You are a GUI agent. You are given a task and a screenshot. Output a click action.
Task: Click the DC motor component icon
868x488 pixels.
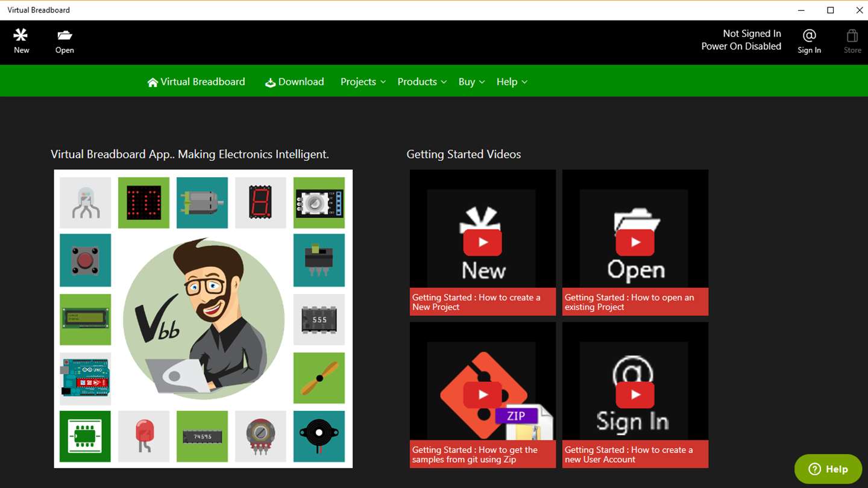coord(202,202)
